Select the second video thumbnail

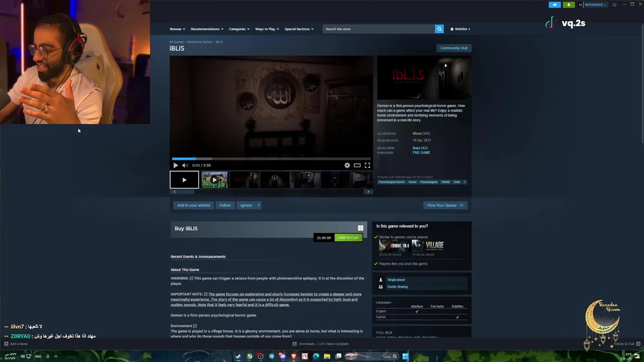[214, 179]
